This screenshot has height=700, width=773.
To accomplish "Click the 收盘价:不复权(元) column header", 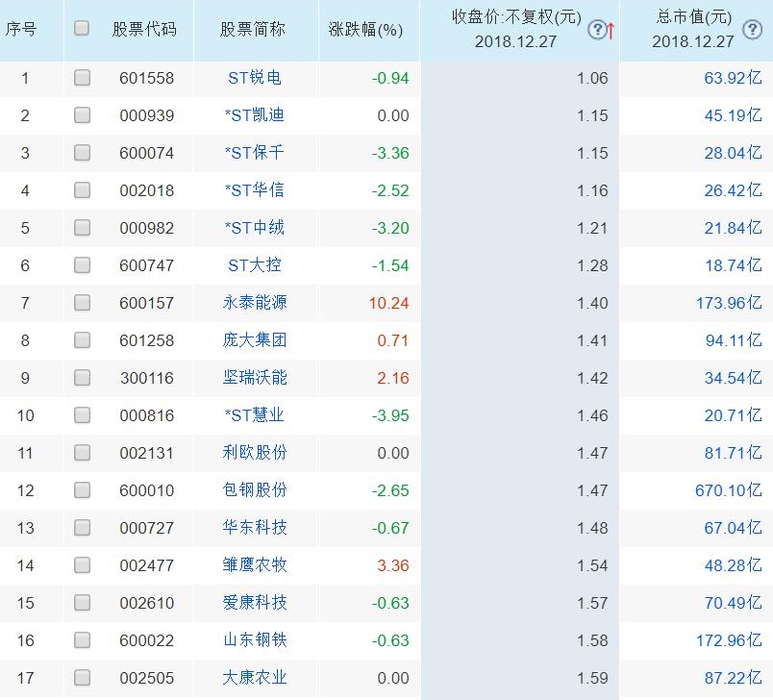I will [516, 30].
